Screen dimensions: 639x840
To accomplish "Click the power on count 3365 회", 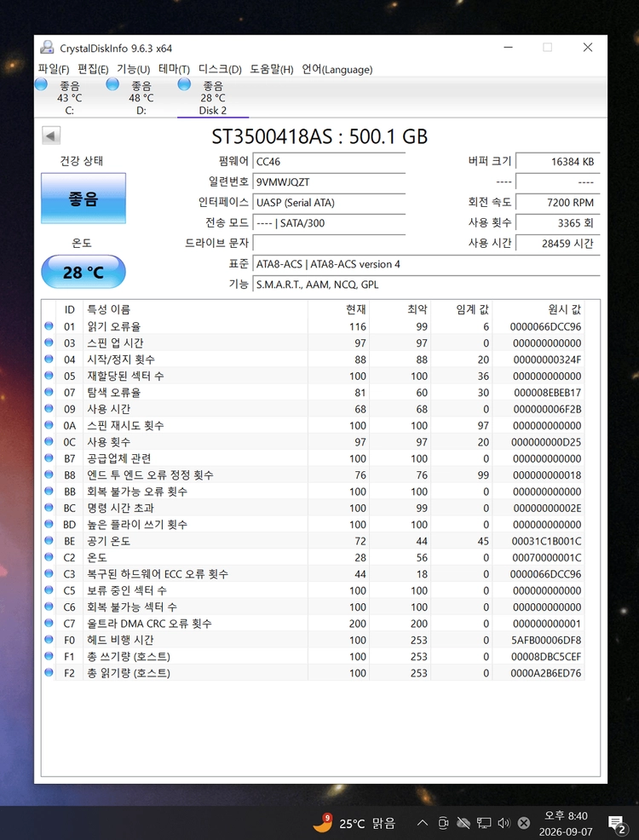I will [x=557, y=223].
